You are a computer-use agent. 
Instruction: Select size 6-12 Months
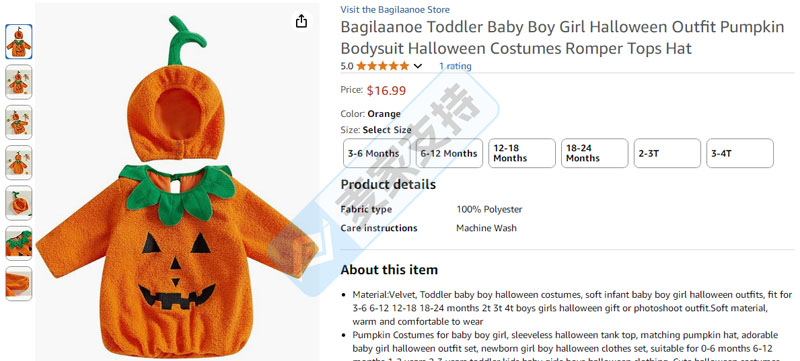coord(449,153)
